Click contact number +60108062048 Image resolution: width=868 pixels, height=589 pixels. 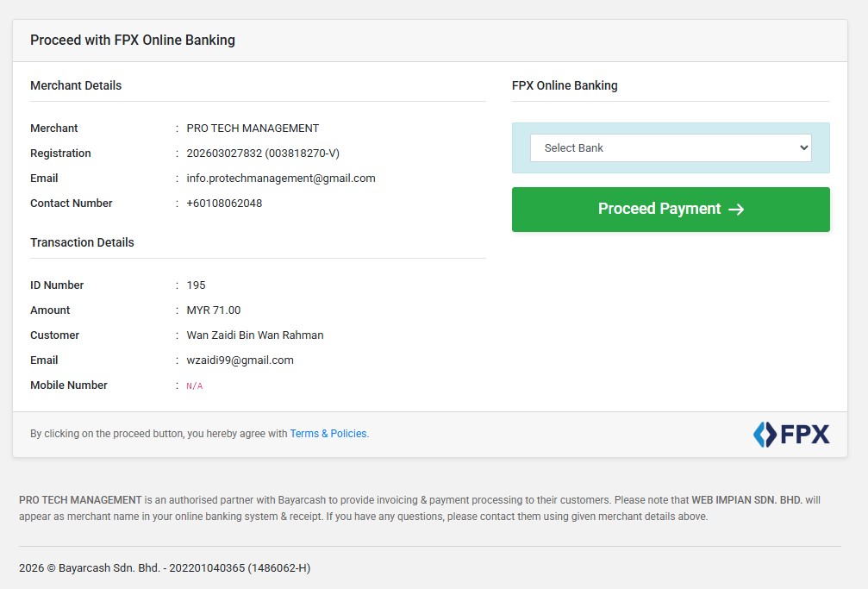(224, 203)
